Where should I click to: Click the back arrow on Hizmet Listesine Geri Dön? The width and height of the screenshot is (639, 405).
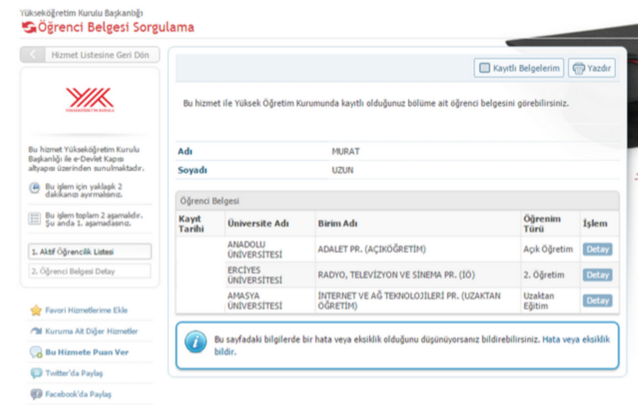33,55
